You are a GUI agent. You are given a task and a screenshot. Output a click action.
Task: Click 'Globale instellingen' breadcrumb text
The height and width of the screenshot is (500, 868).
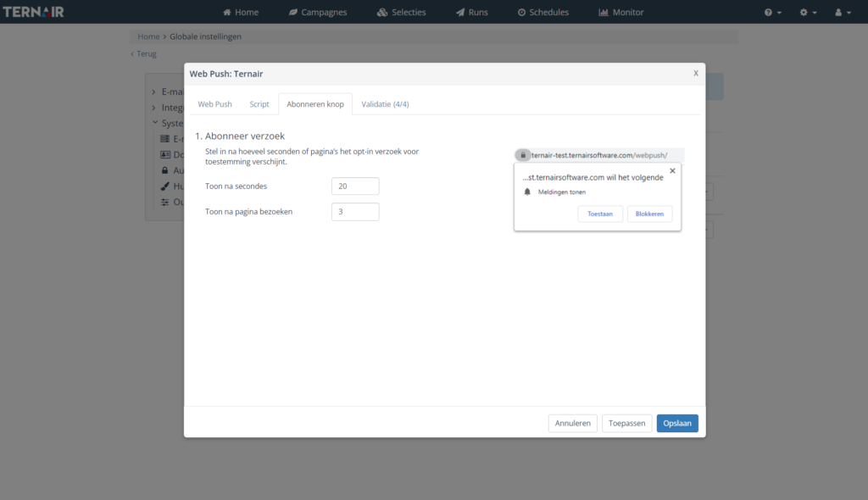point(205,36)
